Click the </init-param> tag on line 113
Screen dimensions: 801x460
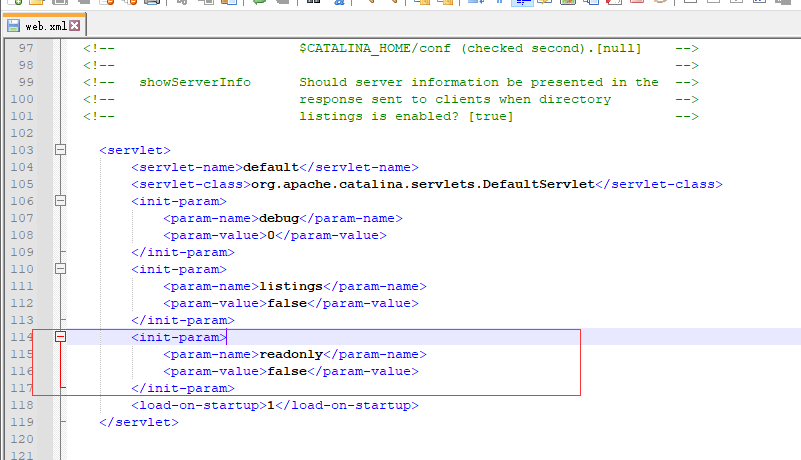click(183, 320)
